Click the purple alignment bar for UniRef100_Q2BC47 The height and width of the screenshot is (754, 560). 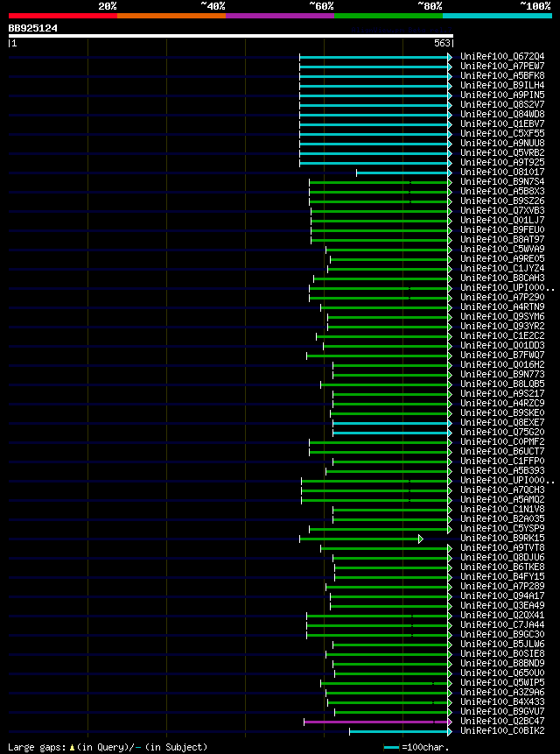click(x=378, y=722)
